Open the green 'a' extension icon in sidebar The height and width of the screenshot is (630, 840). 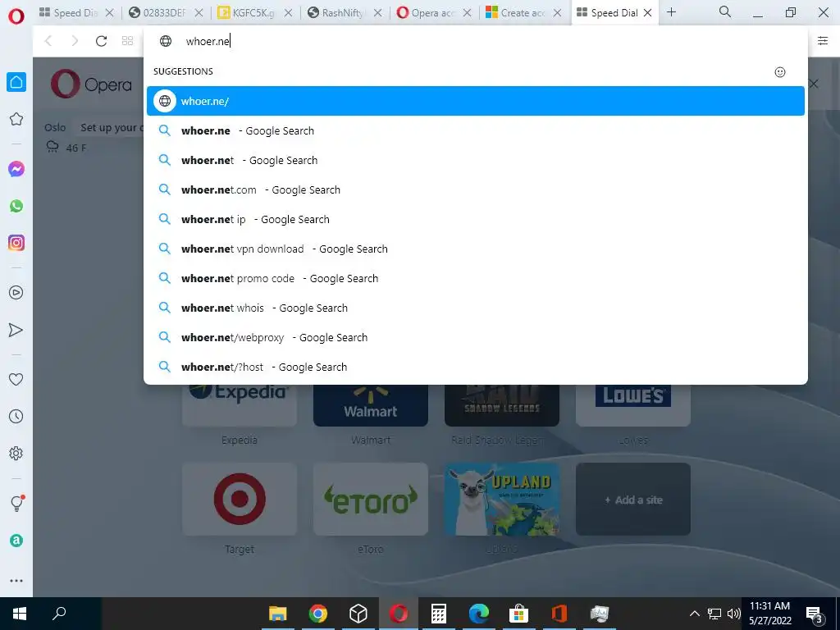coord(16,541)
